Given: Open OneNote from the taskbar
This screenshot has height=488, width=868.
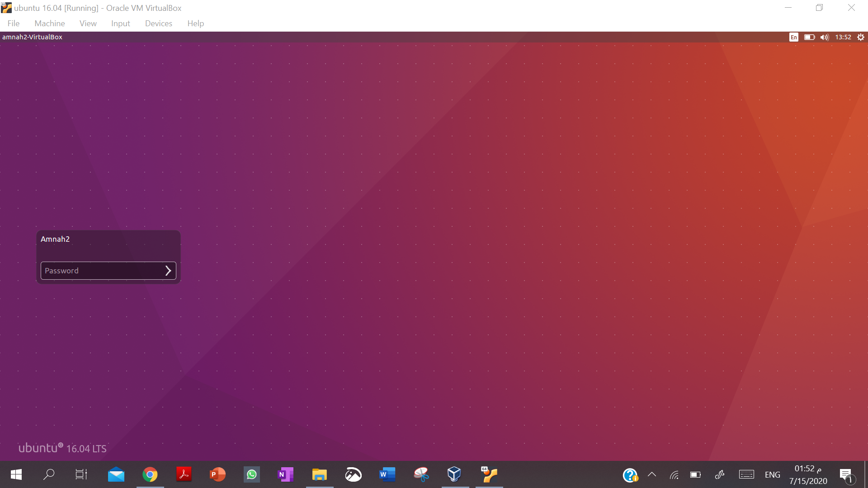Looking at the screenshot, I should (x=285, y=474).
